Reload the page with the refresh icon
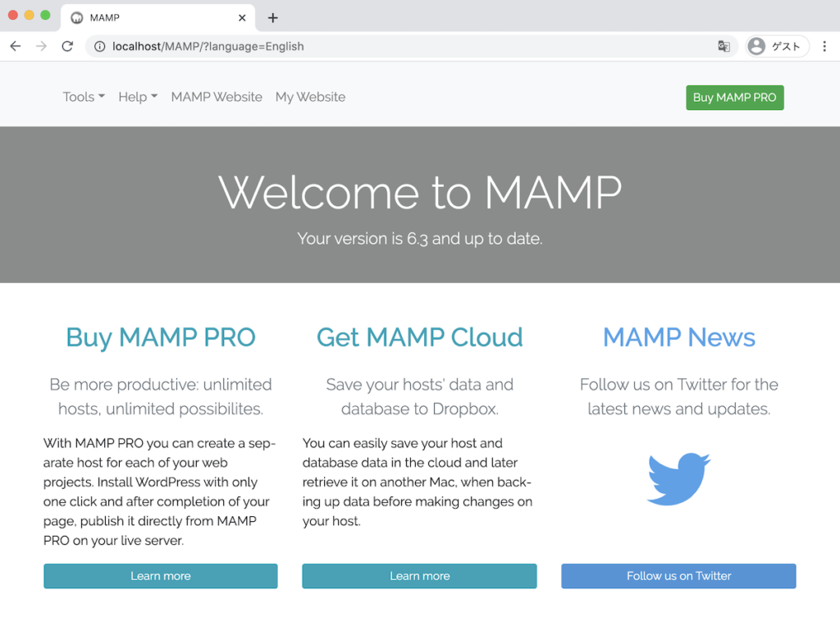 [68, 46]
